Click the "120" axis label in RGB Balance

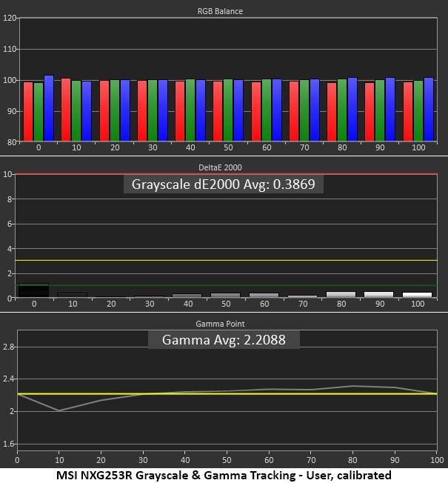(x=9, y=18)
